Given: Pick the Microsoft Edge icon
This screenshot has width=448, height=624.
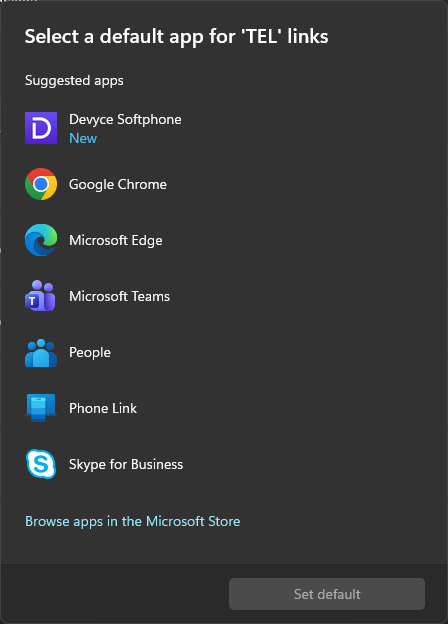Looking at the screenshot, I should tap(41, 240).
